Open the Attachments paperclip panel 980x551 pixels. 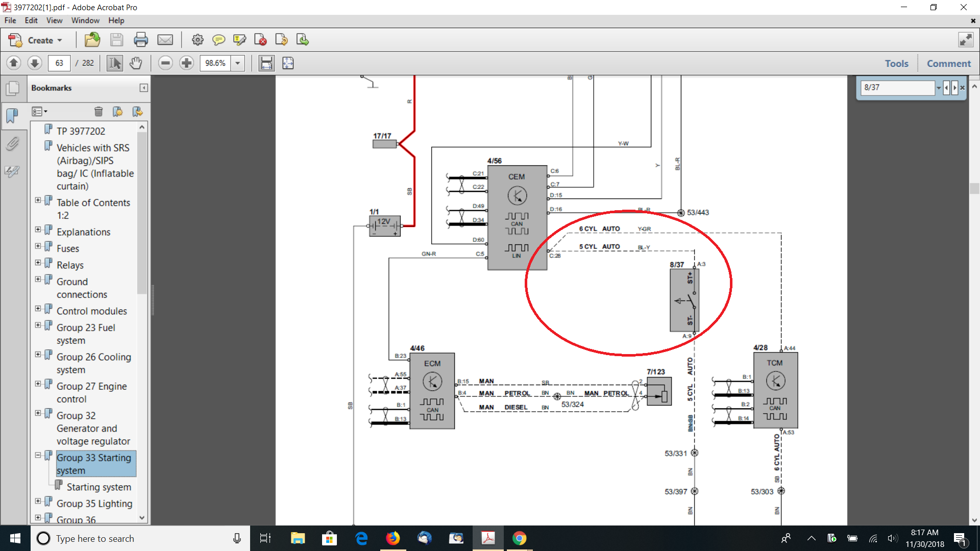click(x=12, y=144)
